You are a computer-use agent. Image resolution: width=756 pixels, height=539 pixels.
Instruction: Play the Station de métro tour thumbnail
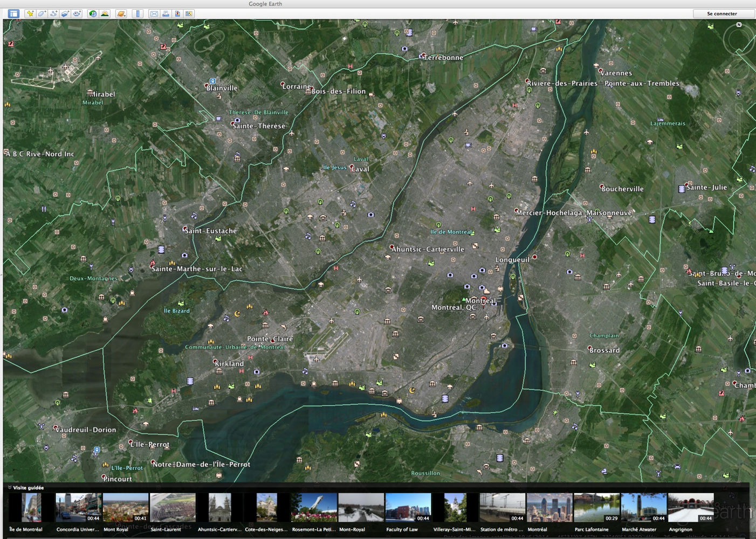pyautogui.click(x=503, y=508)
